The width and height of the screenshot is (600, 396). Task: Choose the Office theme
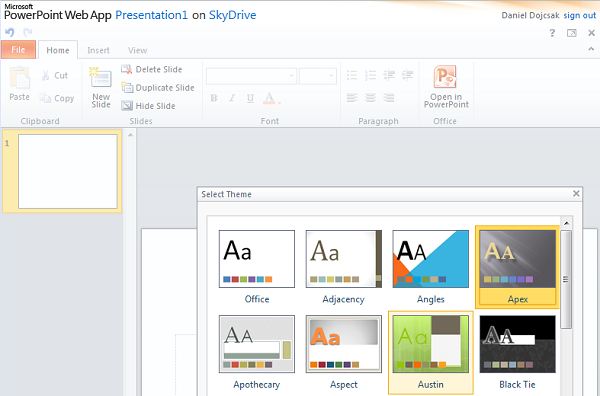(x=257, y=267)
